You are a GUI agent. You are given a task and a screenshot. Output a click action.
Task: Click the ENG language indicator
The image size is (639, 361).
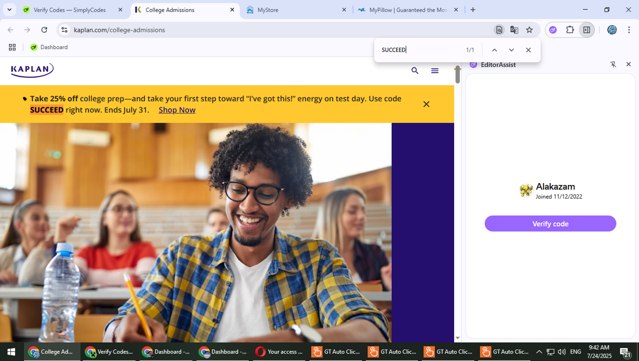[x=575, y=352]
